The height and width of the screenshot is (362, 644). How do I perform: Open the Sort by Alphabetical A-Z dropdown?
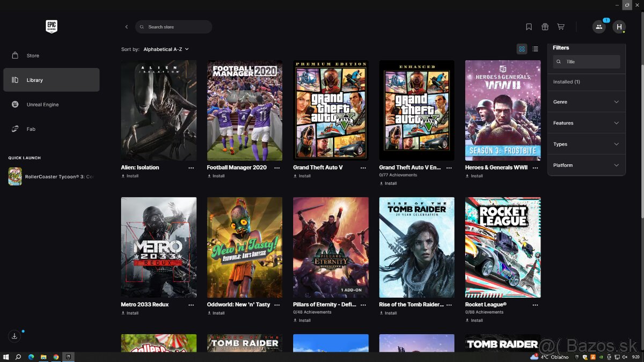166,49
